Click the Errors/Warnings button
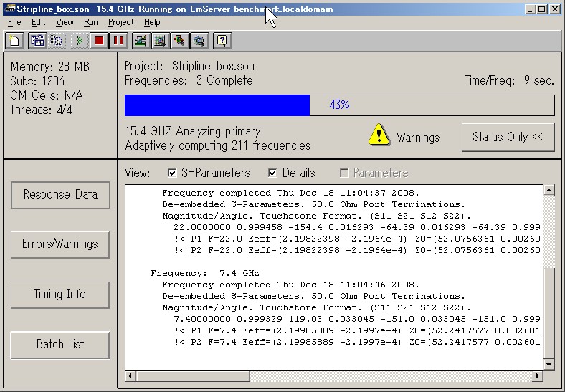Screen dimensions: 565x392 [60, 244]
